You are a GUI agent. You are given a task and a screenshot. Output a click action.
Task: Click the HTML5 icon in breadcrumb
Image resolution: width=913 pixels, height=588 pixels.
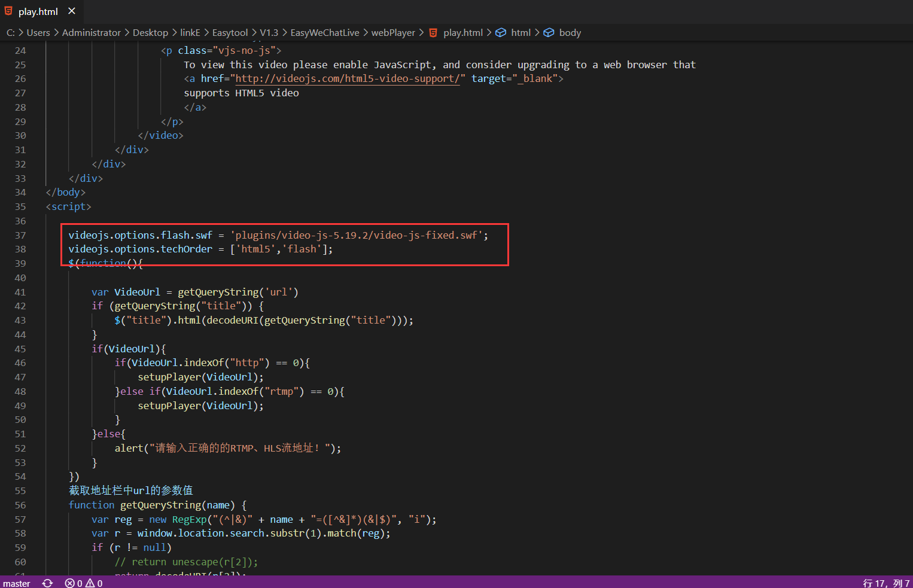pos(433,32)
